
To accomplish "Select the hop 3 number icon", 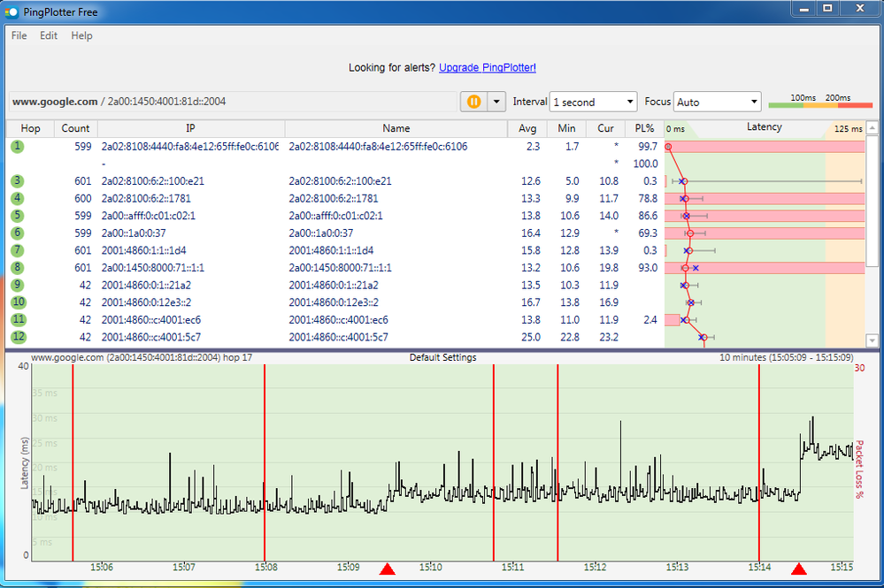I will click(17, 181).
